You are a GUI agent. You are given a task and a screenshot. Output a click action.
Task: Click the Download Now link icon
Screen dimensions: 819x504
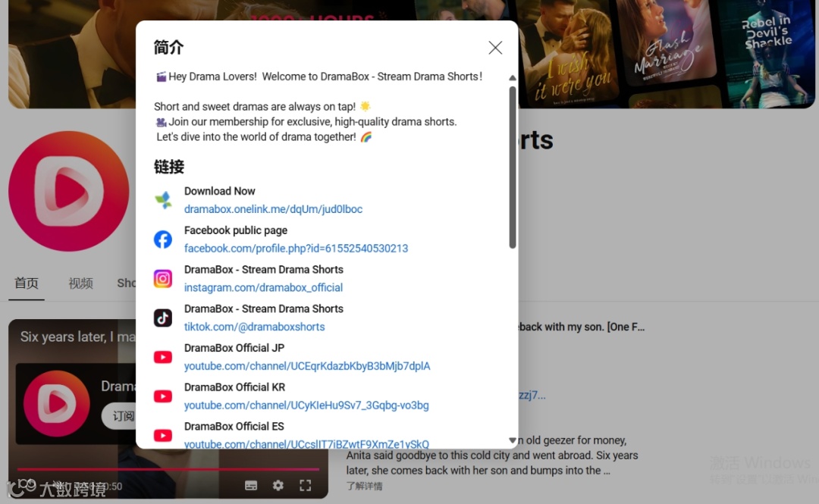pos(163,200)
